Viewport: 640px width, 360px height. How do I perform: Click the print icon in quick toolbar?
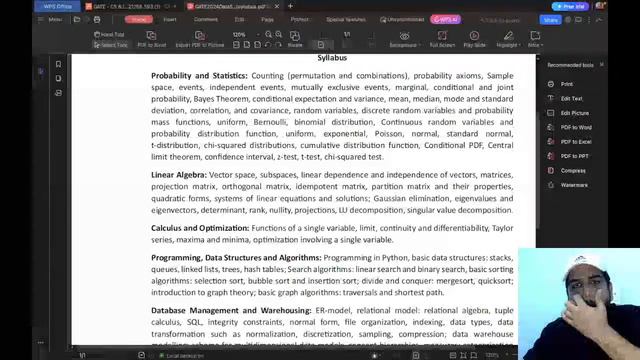(x=97, y=19)
